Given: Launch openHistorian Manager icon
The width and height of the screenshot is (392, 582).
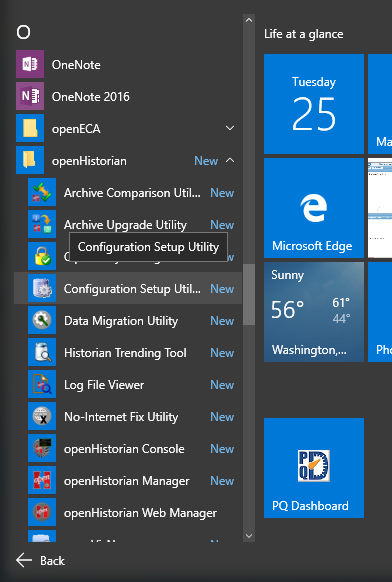Looking at the screenshot, I should [x=42, y=480].
